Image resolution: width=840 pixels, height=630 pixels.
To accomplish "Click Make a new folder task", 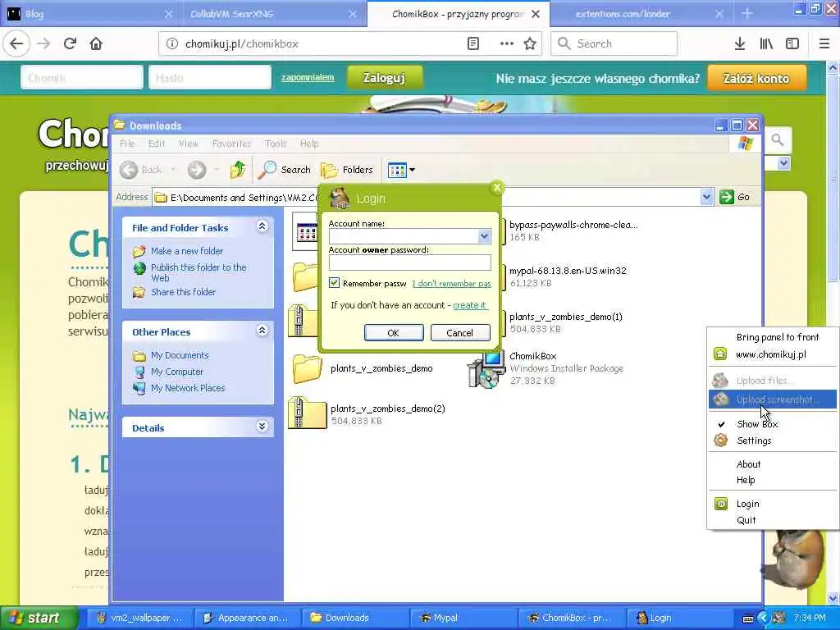I will coord(186,251).
